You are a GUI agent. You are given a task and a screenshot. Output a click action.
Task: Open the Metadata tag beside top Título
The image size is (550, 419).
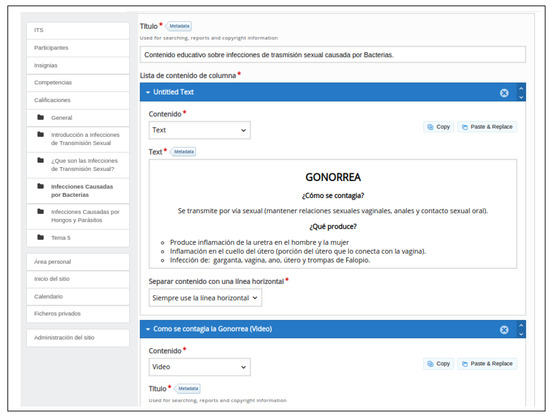[x=179, y=26]
